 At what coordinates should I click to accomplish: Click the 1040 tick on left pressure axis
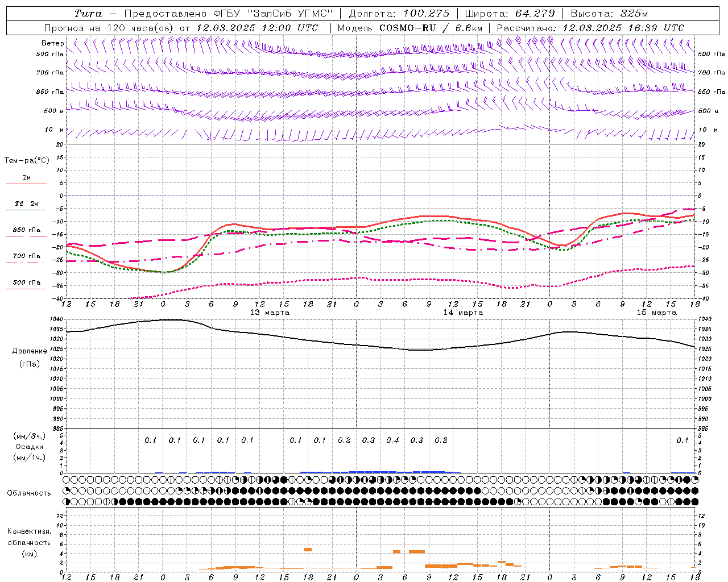pyautogui.click(x=57, y=319)
